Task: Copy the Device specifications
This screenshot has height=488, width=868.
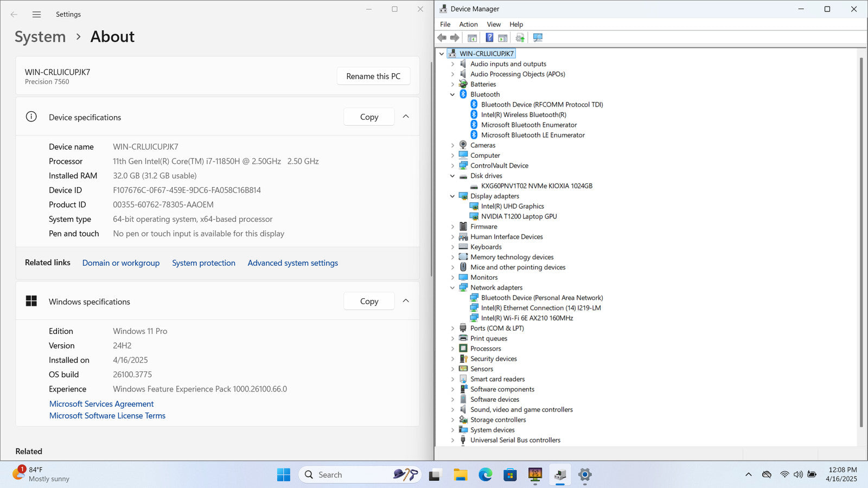Action: point(369,117)
